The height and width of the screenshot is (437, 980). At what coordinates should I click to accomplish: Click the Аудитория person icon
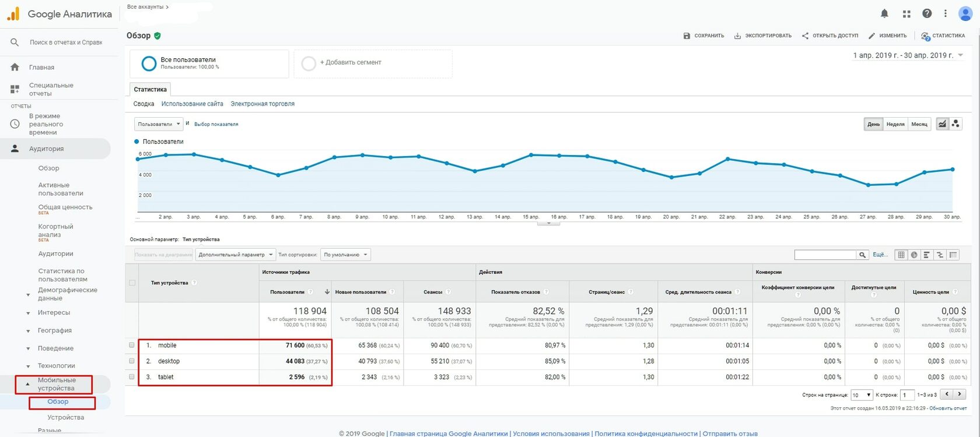(x=15, y=149)
